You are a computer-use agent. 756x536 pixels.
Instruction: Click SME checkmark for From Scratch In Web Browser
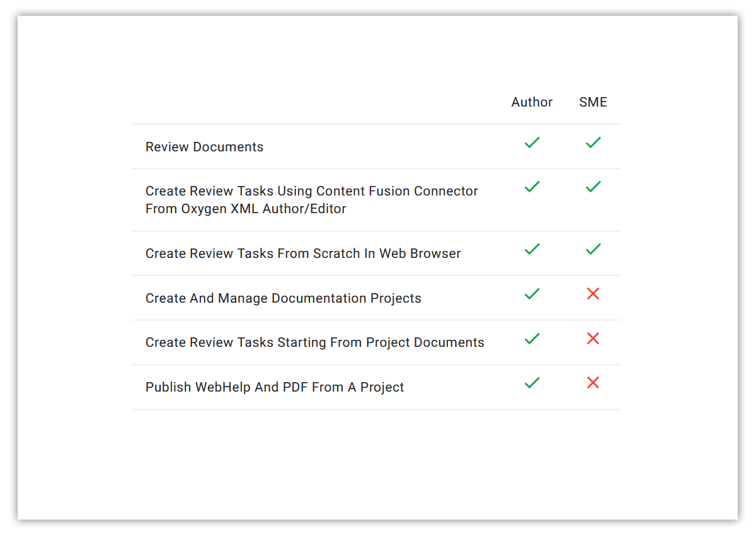tap(593, 249)
